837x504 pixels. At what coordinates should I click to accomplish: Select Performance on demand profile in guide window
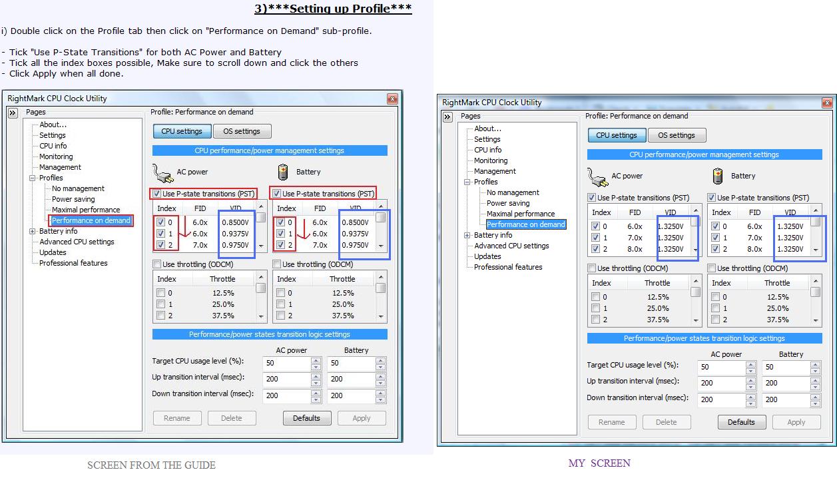[x=91, y=220]
